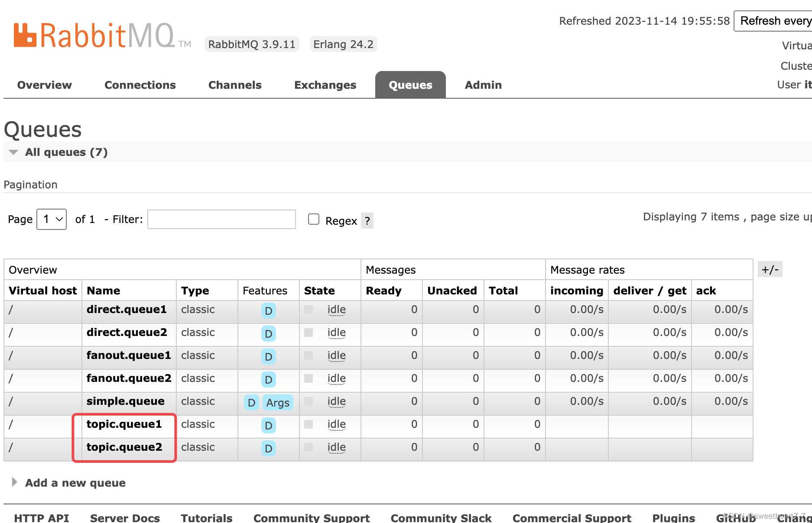
Task: Open the direct.queue1 queue link
Action: coord(127,310)
